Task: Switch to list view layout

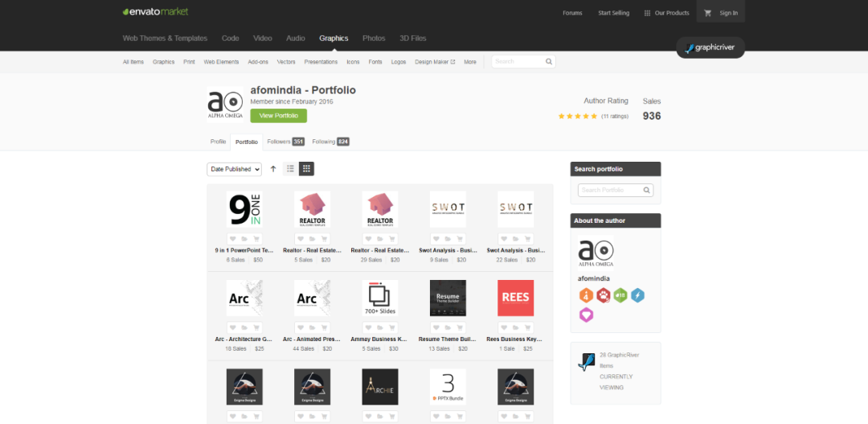Action: click(x=290, y=168)
